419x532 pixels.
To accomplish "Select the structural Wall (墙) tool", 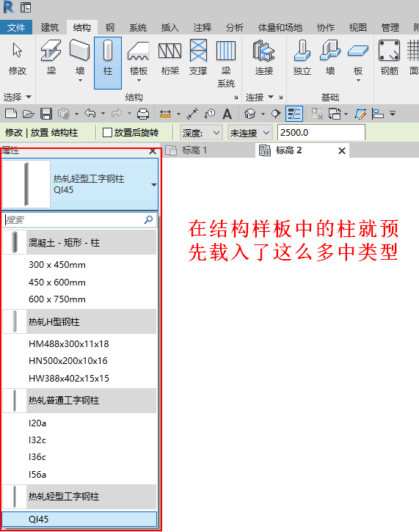I will click(80, 60).
